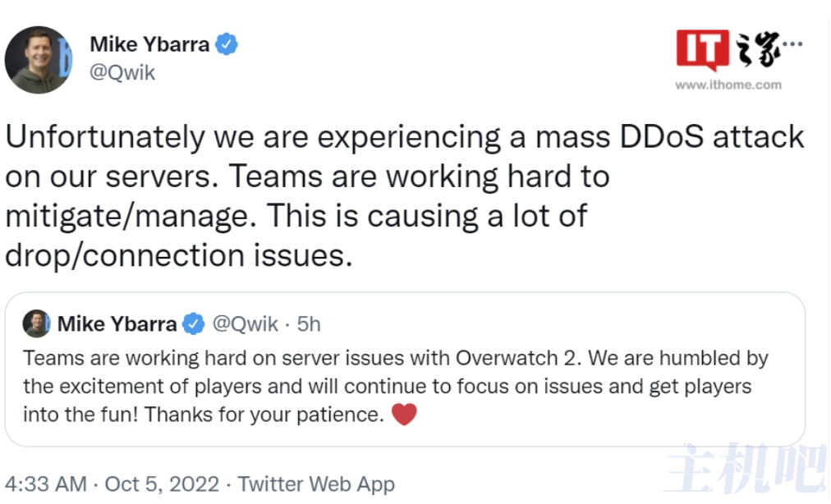The width and height of the screenshot is (831, 504).
Task: Click the 5h timestamp of quoted tweet
Action: point(309,323)
